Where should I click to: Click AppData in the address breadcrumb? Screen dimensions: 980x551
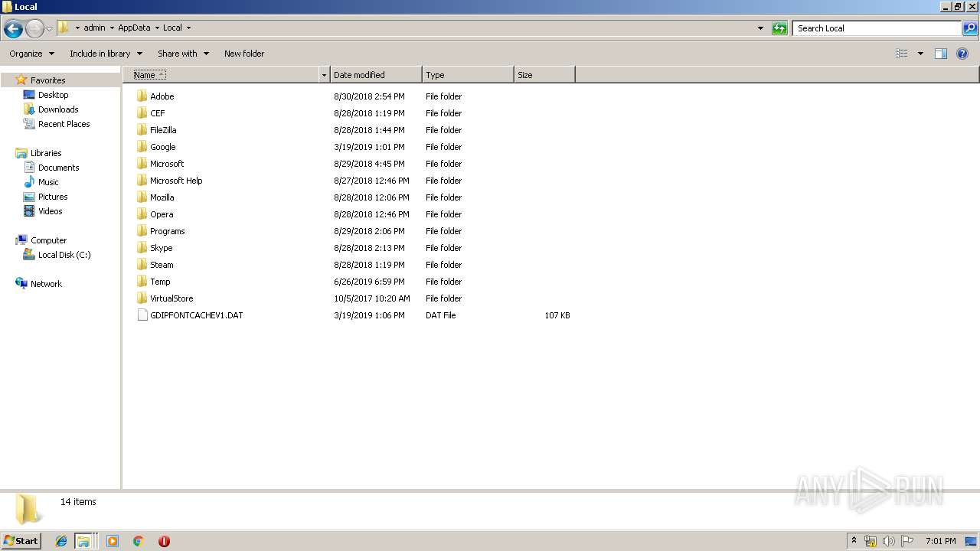[x=134, y=28]
